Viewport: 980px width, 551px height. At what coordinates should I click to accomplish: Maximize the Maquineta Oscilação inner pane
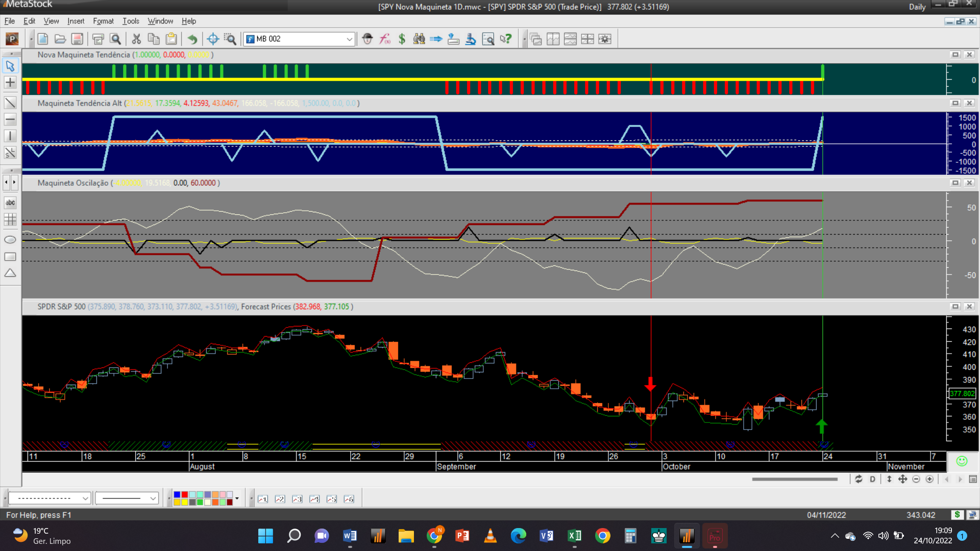pyautogui.click(x=955, y=183)
